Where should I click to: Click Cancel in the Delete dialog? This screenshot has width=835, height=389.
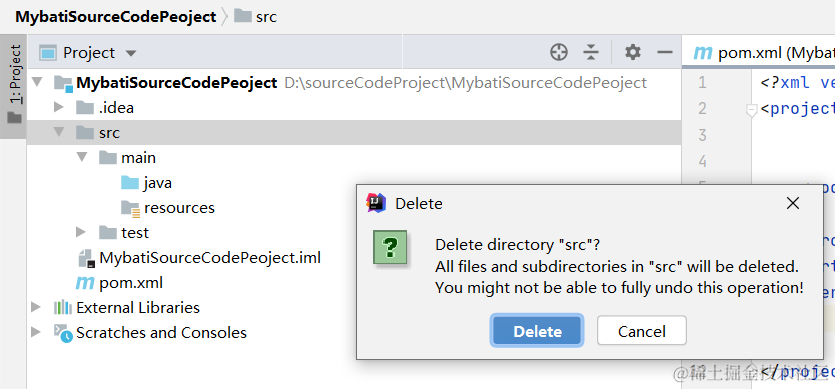click(642, 331)
